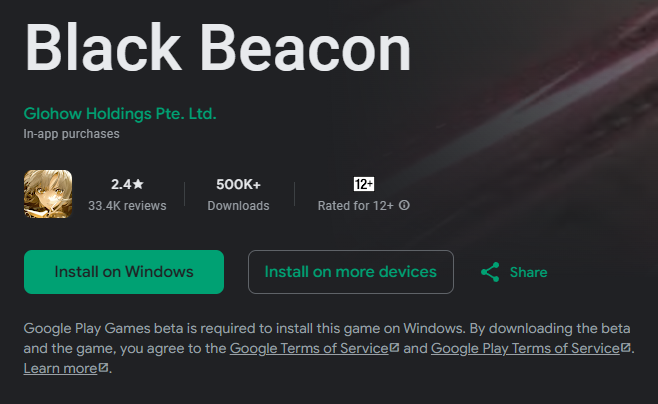Viewport: 658px width, 404px height.
Task: Click the Black Beacon app icon thumbnail
Action: pyautogui.click(x=48, y=194)
